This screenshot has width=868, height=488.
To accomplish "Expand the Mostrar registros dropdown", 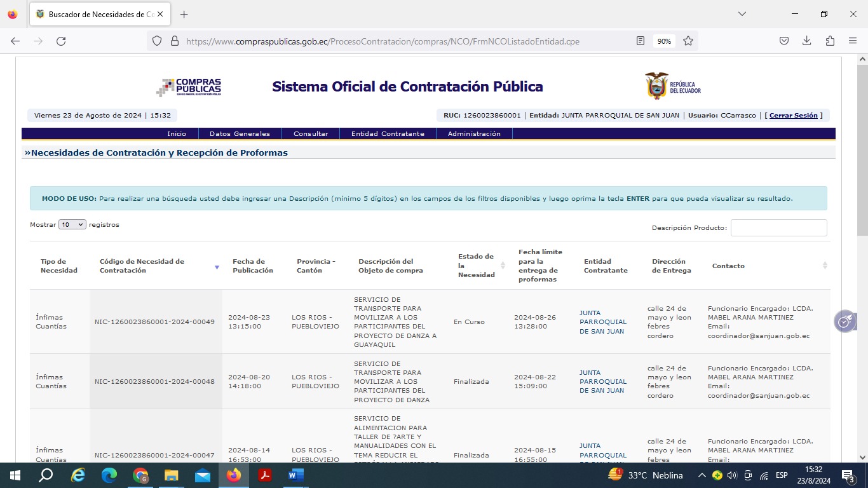I will (x=72, y=225).
